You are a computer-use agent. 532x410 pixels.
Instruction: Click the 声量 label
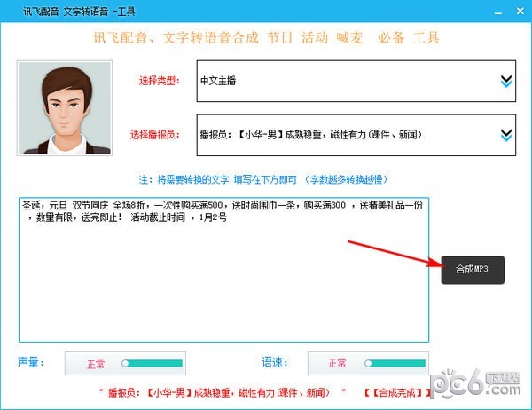point(30,362)
